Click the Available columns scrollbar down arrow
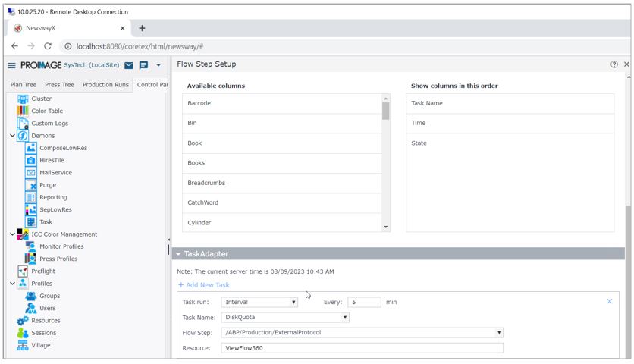This screenshot has width=634, height=364. click(x=385, y=227)
